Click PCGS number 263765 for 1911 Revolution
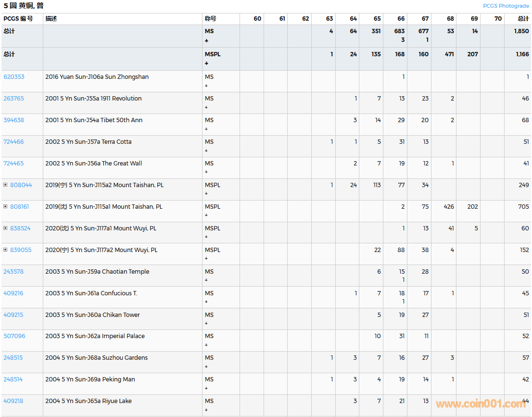This screenshot has height=417, width=532. coord(13,99)
